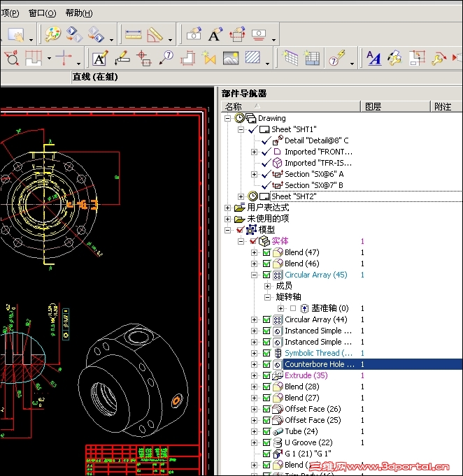The image size is (463, 476).
Task: Expand the 用户表达式 folder
Action: pyautogui.click(x=227, y=208)
